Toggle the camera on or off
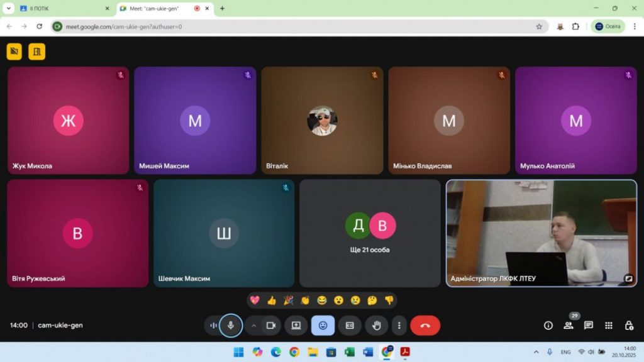This screenshot has height=362, width=644. pyautogui.click(x=271, y=326)
